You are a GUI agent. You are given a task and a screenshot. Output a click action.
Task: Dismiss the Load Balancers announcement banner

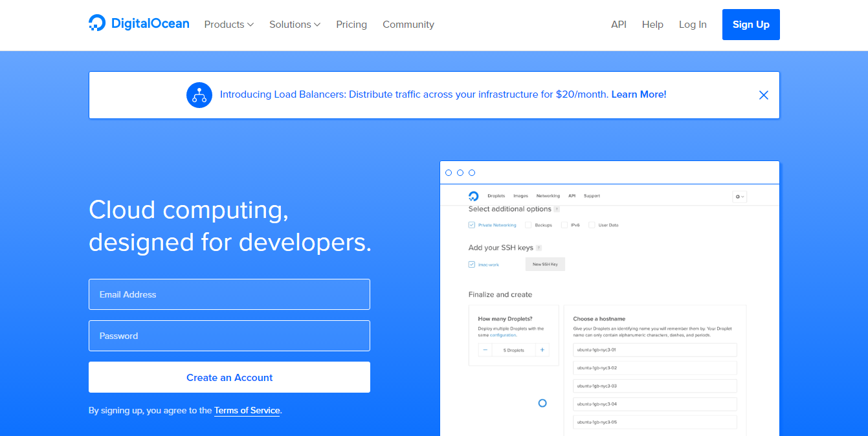coord(763,95)
